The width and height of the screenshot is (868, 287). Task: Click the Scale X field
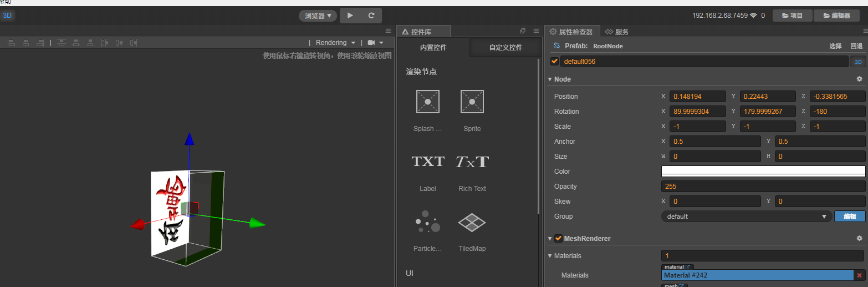click(697, 127)
